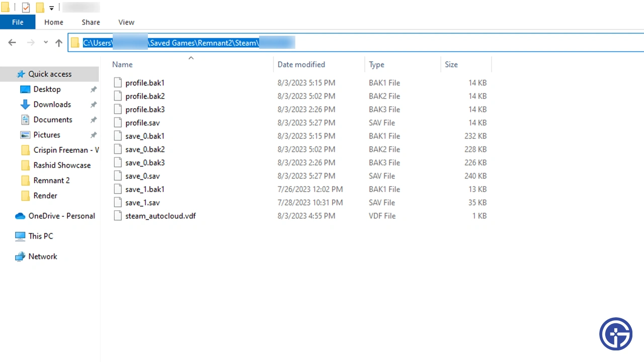Screen dimensions: 644x362
Task: Select Network in the sidebar
Action: (x=36, y=256)
